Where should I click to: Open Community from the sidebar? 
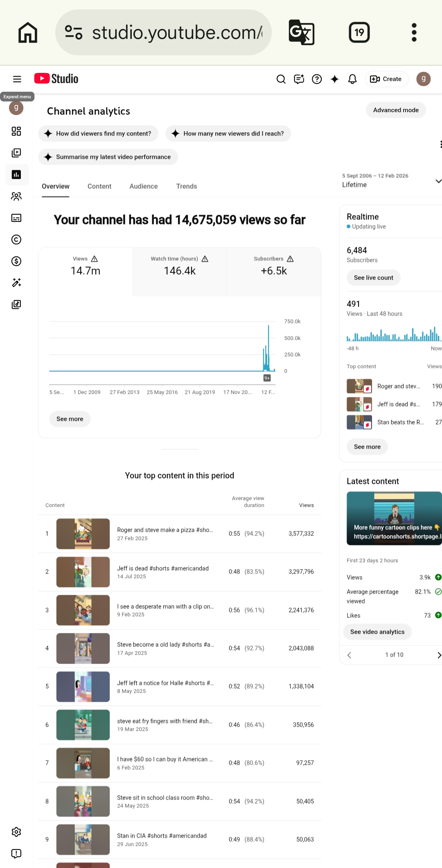coord(16,196)
